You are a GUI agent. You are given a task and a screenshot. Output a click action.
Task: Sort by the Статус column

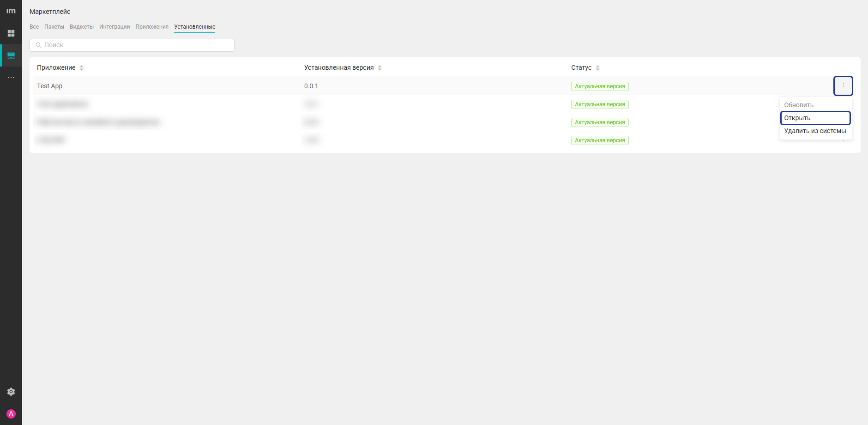click(x=597, y=68)
